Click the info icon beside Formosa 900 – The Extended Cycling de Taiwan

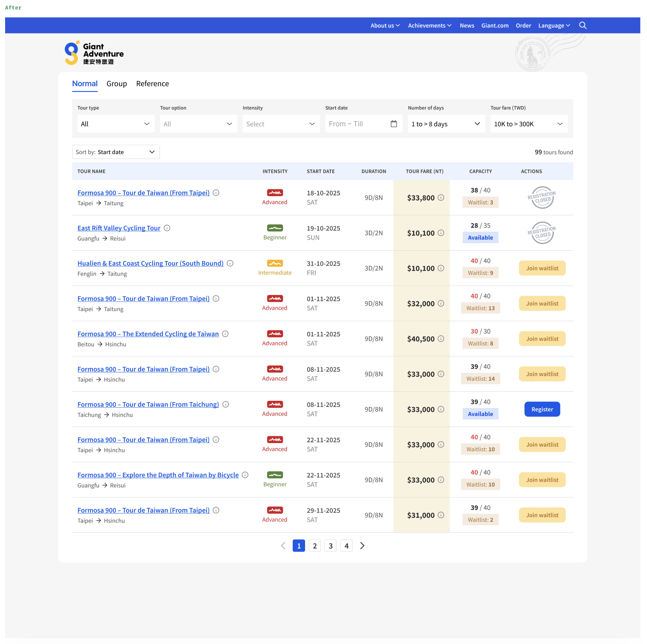[225, 334]
